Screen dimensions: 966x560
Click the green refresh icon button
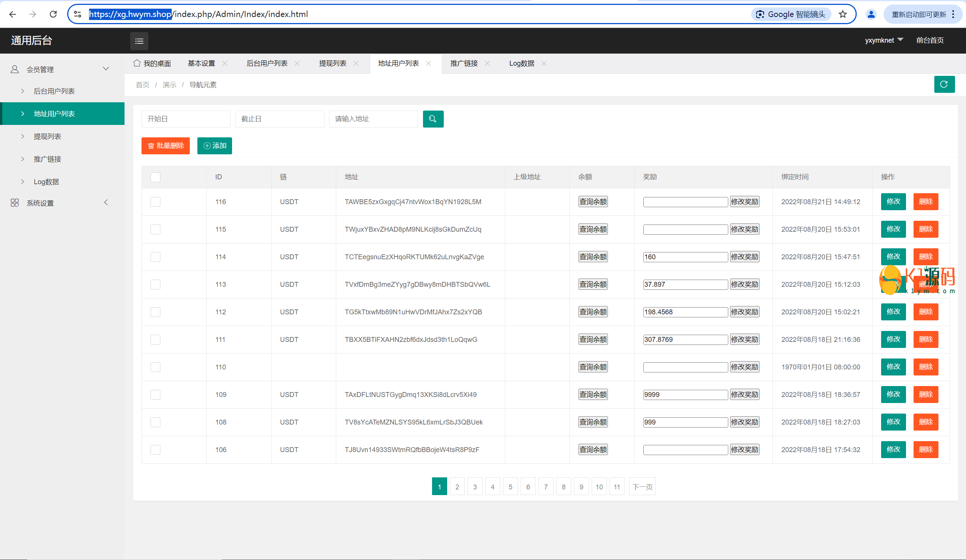[944, 84]
